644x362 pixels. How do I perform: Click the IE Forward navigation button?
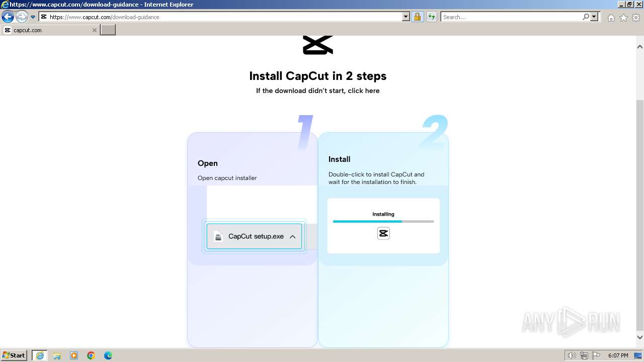point(21,17)
